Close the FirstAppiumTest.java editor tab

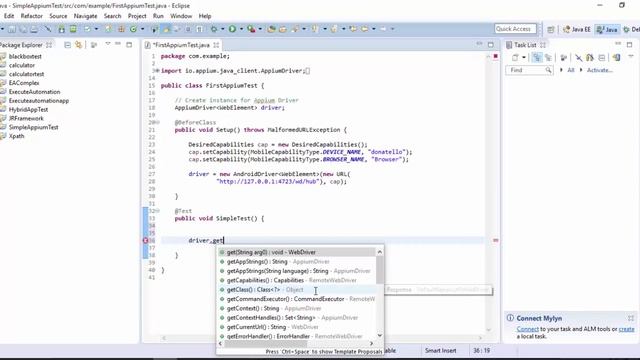216,45
